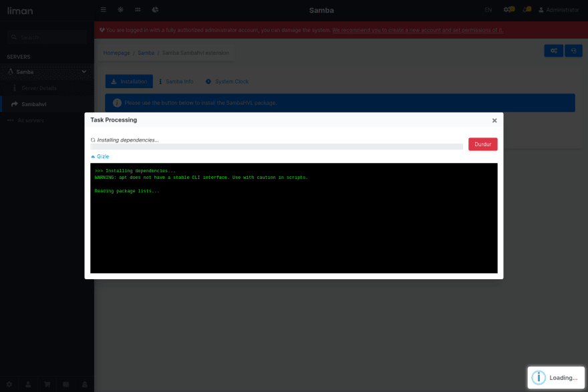Click the Samba page title in header
The height and width of the screenshot is (392, 588).
click(x=321, y=10)
